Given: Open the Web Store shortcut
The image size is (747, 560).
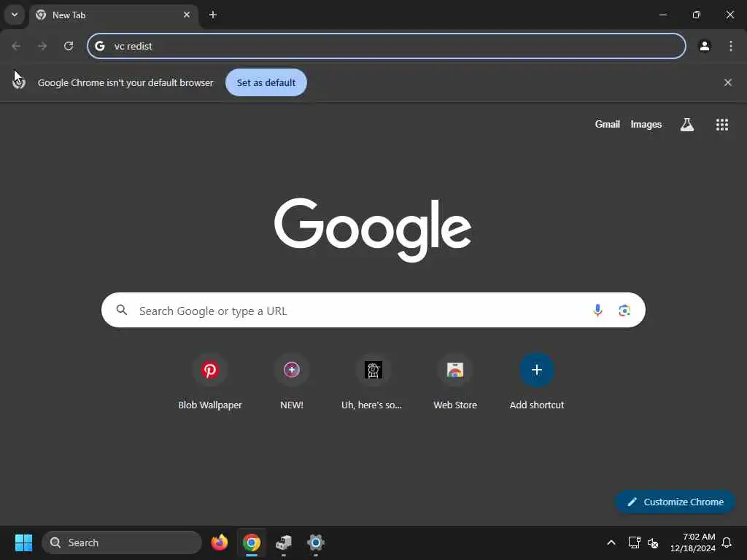Looking at the screenshot, I should point(455,381).
